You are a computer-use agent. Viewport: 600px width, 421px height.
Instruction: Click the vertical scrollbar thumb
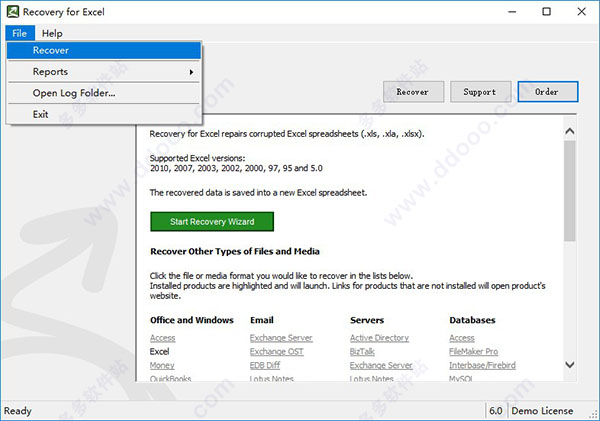tap(569, 191)
